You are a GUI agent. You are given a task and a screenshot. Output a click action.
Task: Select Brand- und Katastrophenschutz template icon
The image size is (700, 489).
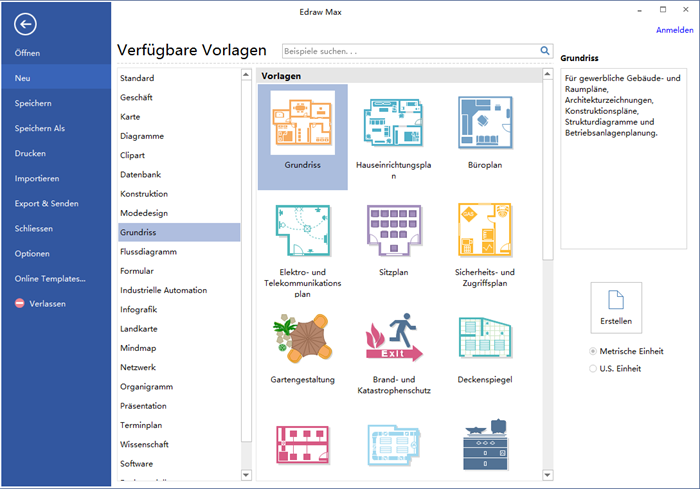tap(394, 337)
